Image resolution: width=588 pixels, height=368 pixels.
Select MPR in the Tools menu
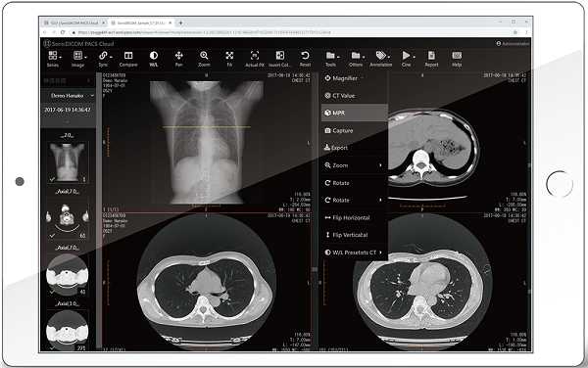(355, 113)
